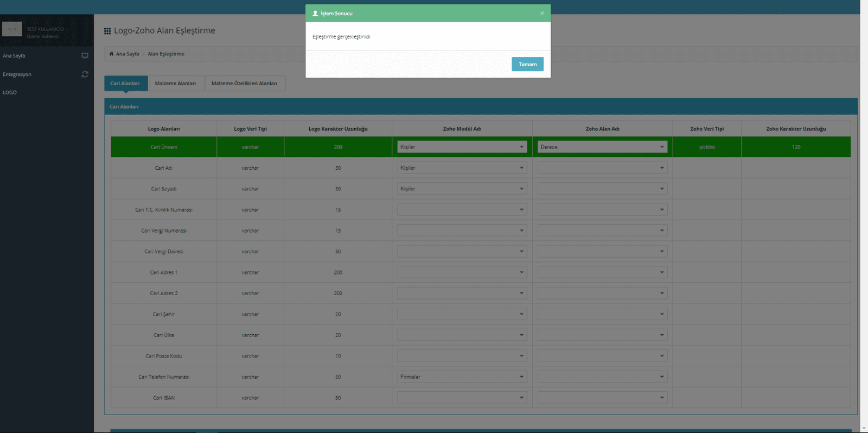Click the scrollbar down arrow
This screenshot has height=433, width=868.
point(864,429)
